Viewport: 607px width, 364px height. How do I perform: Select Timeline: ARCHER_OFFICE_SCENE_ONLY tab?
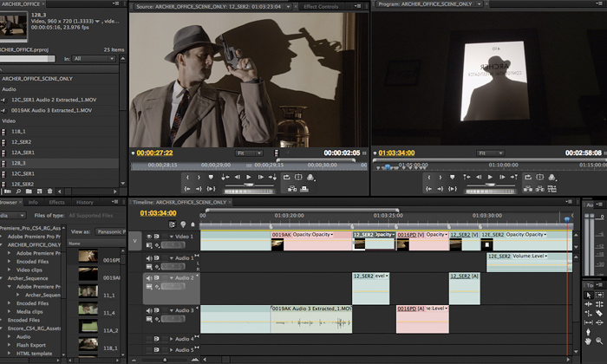coord(179,202)
